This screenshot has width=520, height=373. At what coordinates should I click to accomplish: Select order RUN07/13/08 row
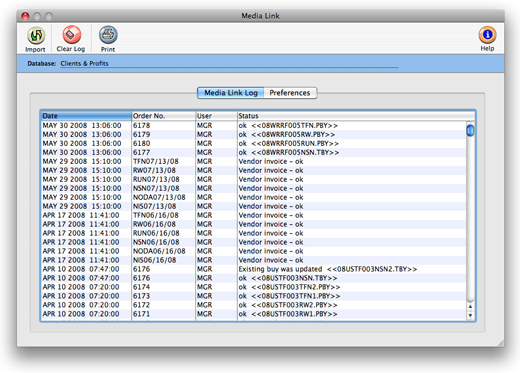point(253,180)
